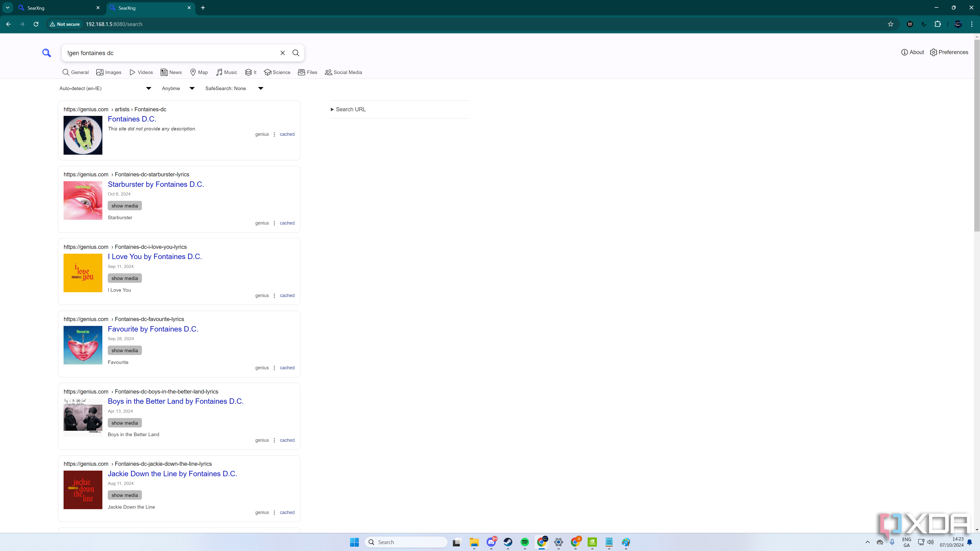The width and height of the screenshot is (980, 551).
Task: Open the browser profile avatar
Action: coord(958,24)
